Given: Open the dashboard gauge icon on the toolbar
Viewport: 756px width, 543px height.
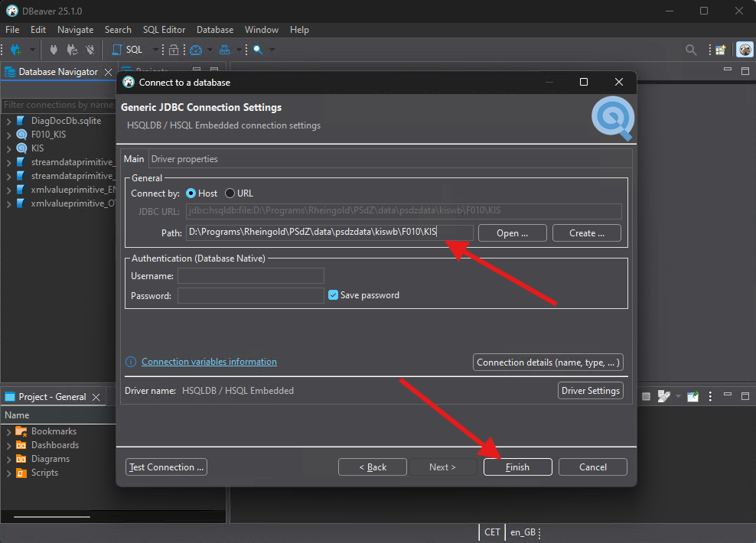Looking at the screenshot, I should tap(196, 49).
